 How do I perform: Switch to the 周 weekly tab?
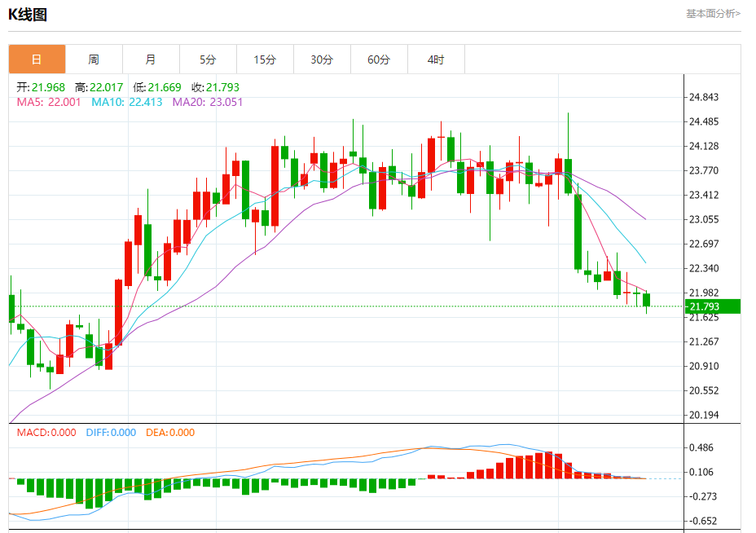94,59
